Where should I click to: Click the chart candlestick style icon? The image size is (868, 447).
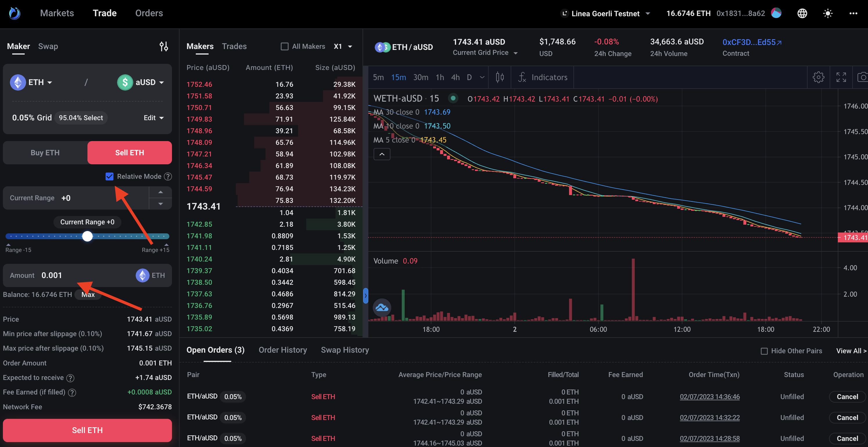tap(500, 77)
